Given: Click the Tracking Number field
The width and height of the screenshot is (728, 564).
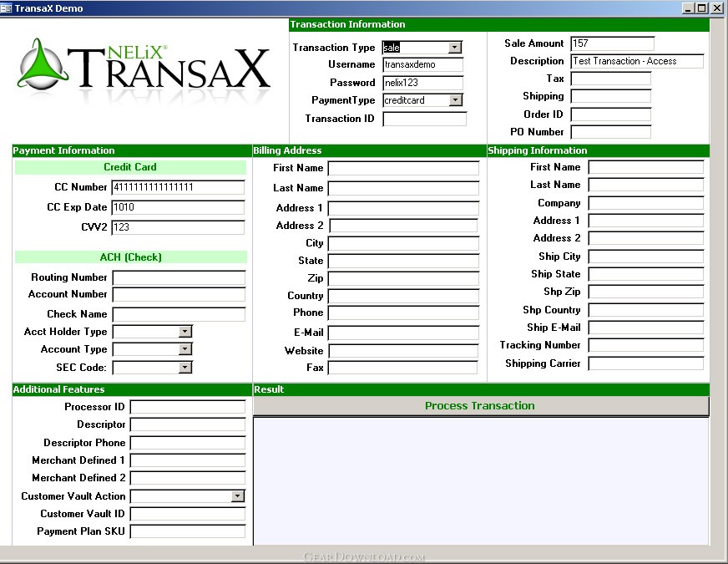Looking at the screenshot, I should click(x=646, y=345).
